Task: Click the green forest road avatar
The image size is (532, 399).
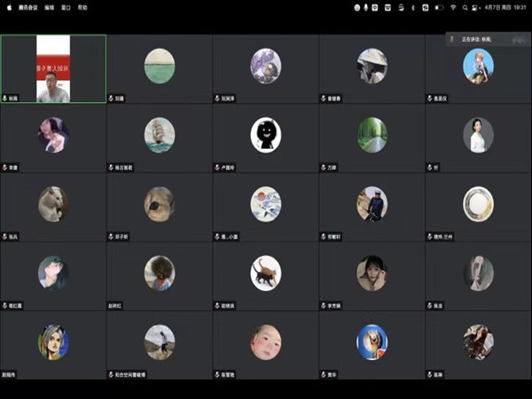Action: 372,135
